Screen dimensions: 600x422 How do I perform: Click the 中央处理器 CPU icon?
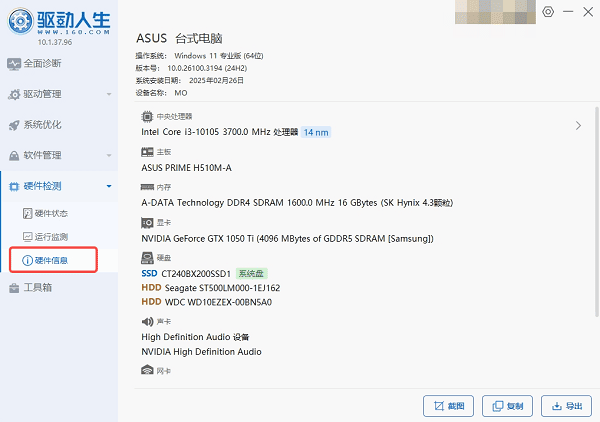tap(147, 116)
